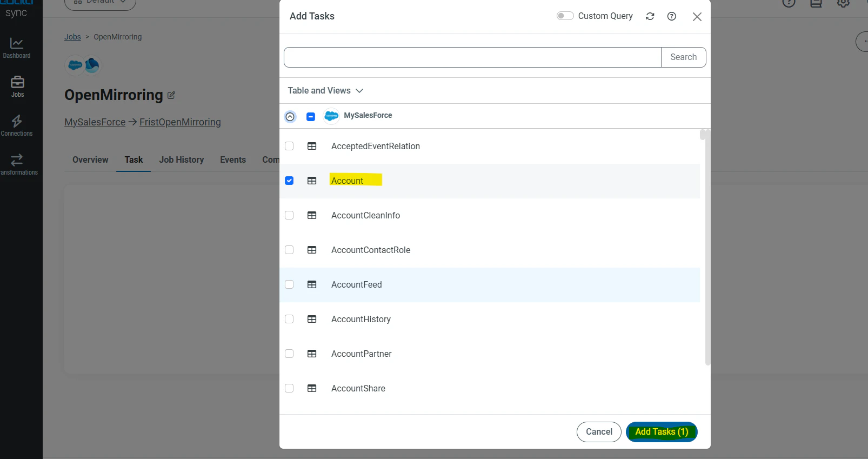Toggle the MySalesForce select-all checkbox
Screen dimensions: 868x459
click(311, 117)
